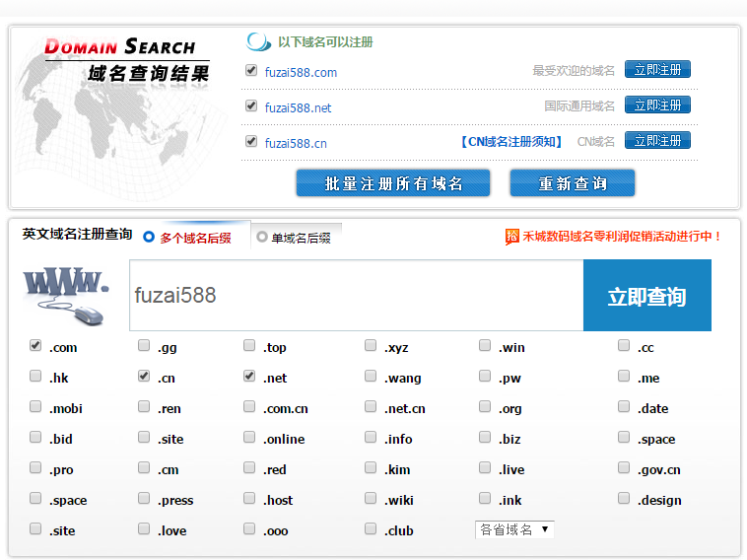Viewport: 747px width, 560px height.
Task: Uncheck the fuzai588.com result checkbox
Action: tap(251, 71)
